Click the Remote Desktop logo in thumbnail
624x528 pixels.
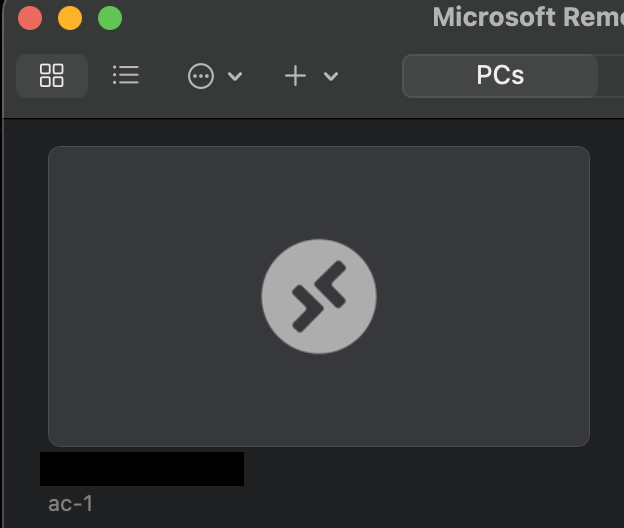[319, 296]
